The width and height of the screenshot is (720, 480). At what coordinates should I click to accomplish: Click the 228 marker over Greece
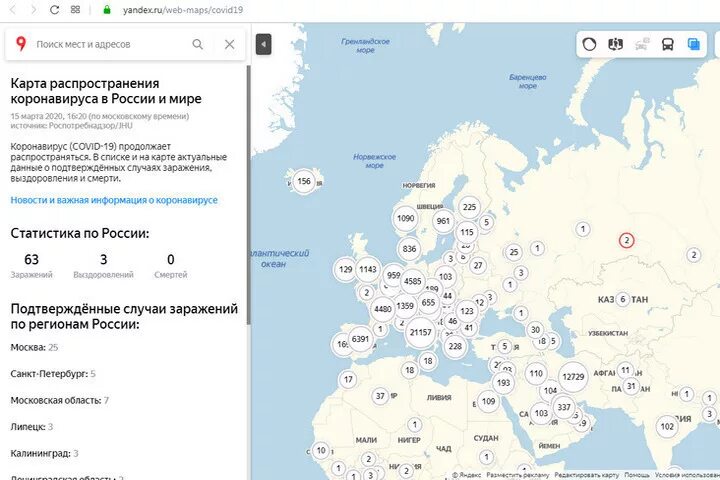tap(455, 346)
